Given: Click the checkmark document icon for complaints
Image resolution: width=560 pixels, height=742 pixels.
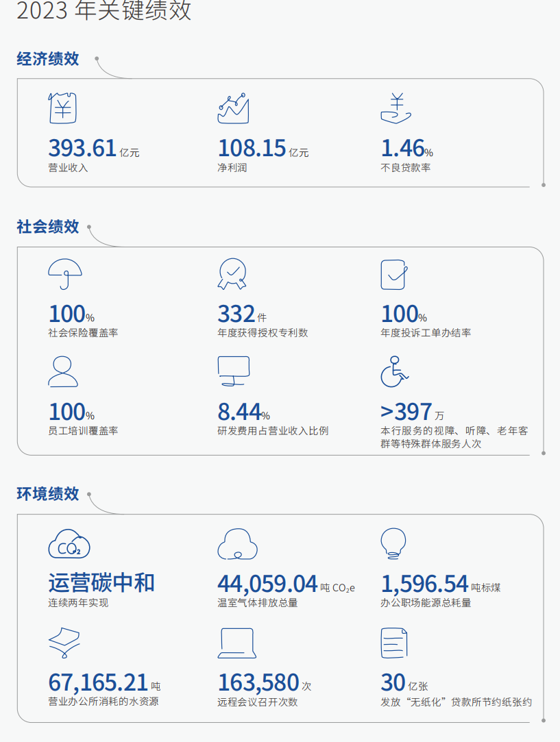Looking at the screenshot, I should click(394, 275).
